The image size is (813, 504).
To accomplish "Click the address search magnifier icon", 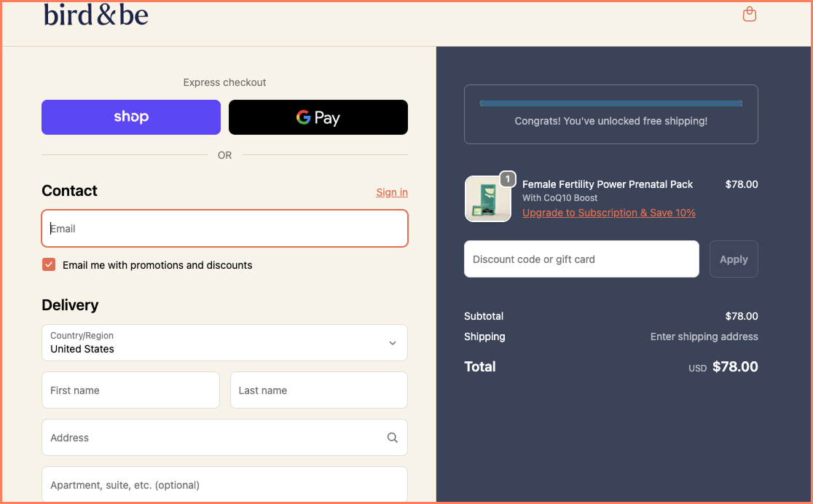I will click(x=392, y=437).
